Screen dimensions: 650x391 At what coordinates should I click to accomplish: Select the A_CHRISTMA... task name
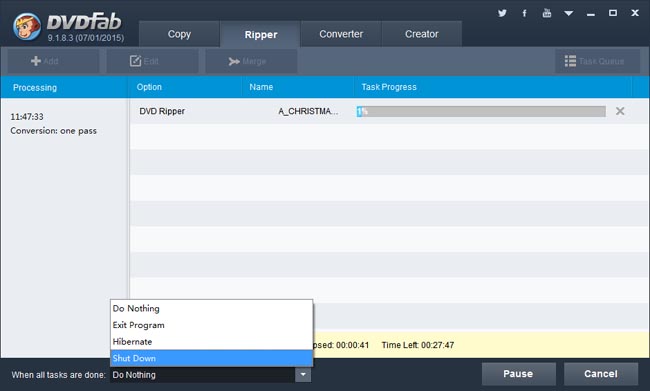[308, 111]
